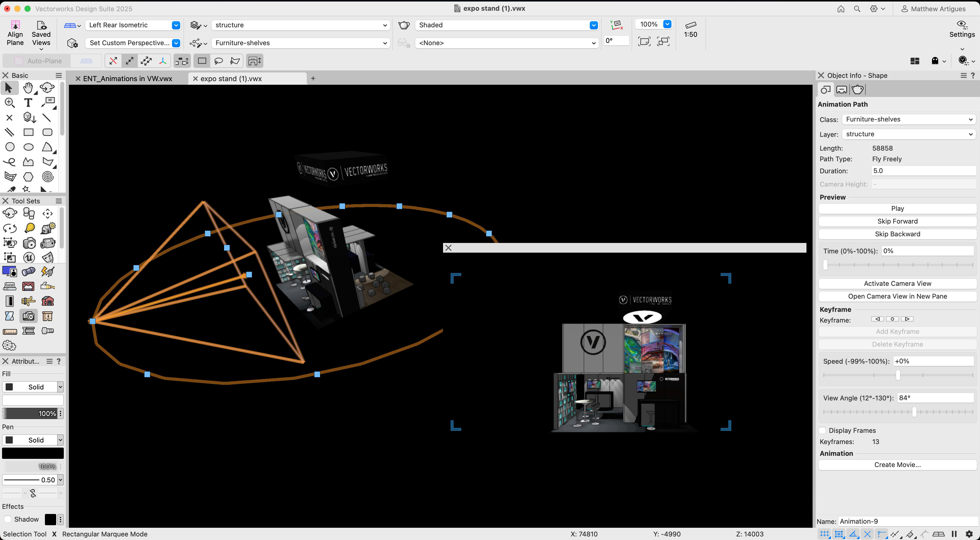Viewport: 980px width, 540px height.
Task: Click the View Angle slider handle
Action: pyautogui.click(x=914, y=411)
